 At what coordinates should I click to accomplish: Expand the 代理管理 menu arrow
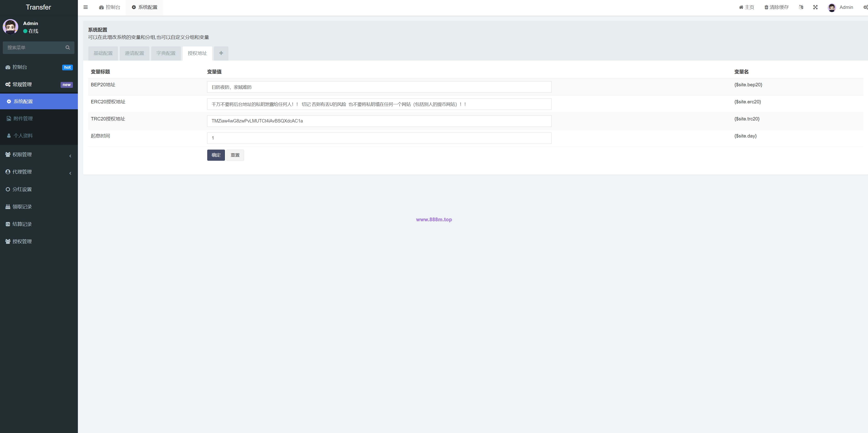[x=70, y=173]
